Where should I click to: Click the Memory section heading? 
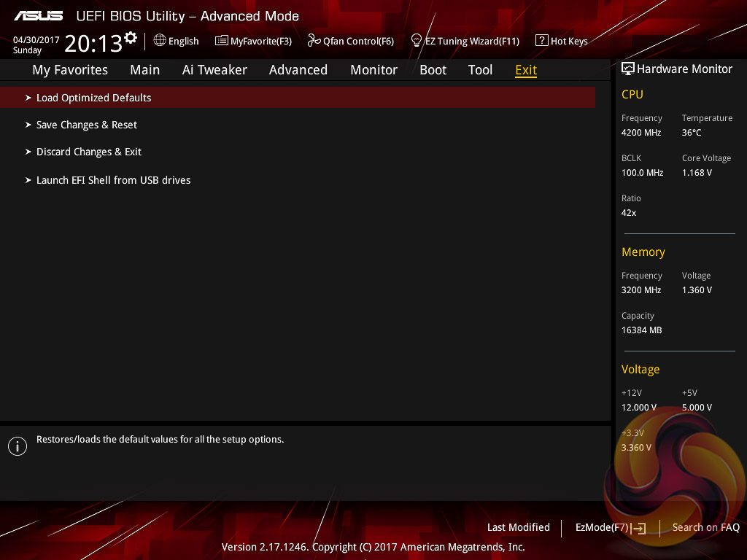click(x=643, y=252)
